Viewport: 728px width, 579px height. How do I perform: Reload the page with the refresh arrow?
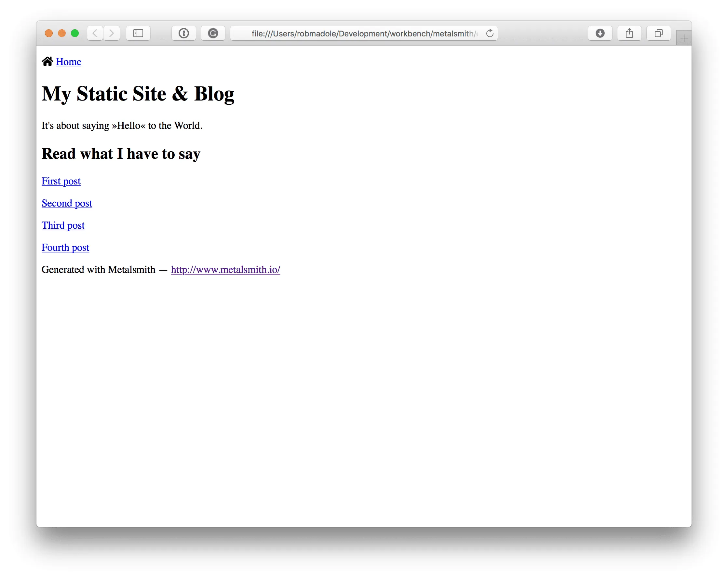pyautogui.click(x=490, y=33)
